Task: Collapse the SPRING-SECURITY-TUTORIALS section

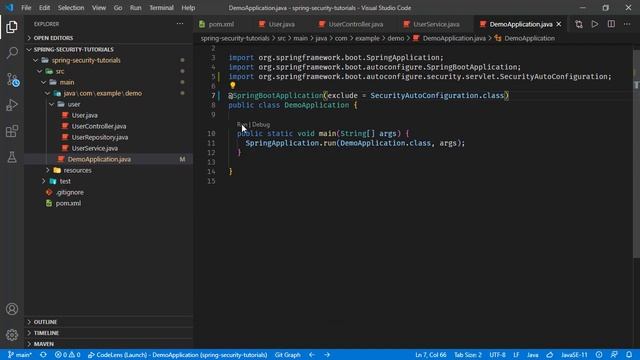Action: click(108, 49)
